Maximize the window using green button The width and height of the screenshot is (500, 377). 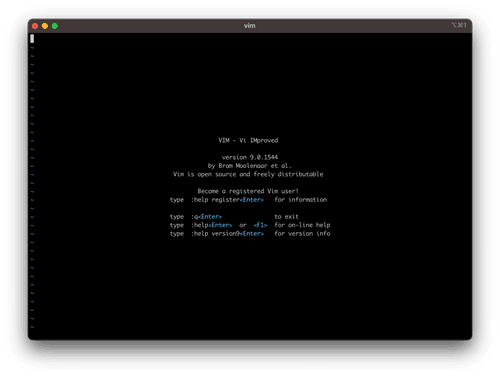click(x=55, y=26)
